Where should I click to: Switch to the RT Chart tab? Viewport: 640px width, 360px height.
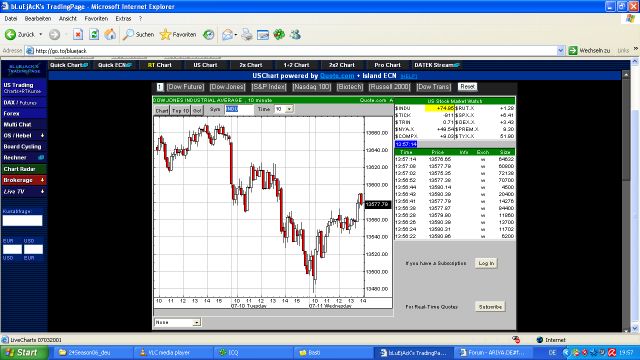click(x=160, y=65)
